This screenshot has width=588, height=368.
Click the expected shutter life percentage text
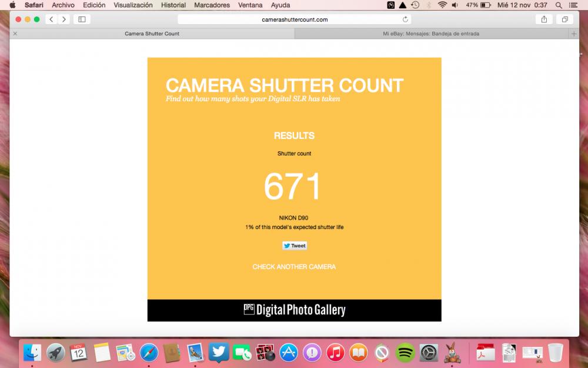[295, 227]
